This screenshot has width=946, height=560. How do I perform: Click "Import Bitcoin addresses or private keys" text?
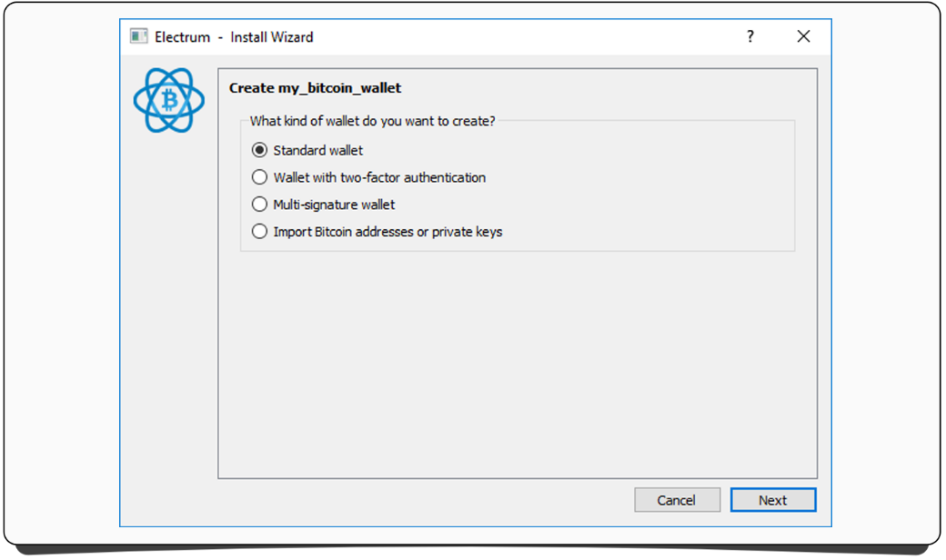[x=387, y=232]
